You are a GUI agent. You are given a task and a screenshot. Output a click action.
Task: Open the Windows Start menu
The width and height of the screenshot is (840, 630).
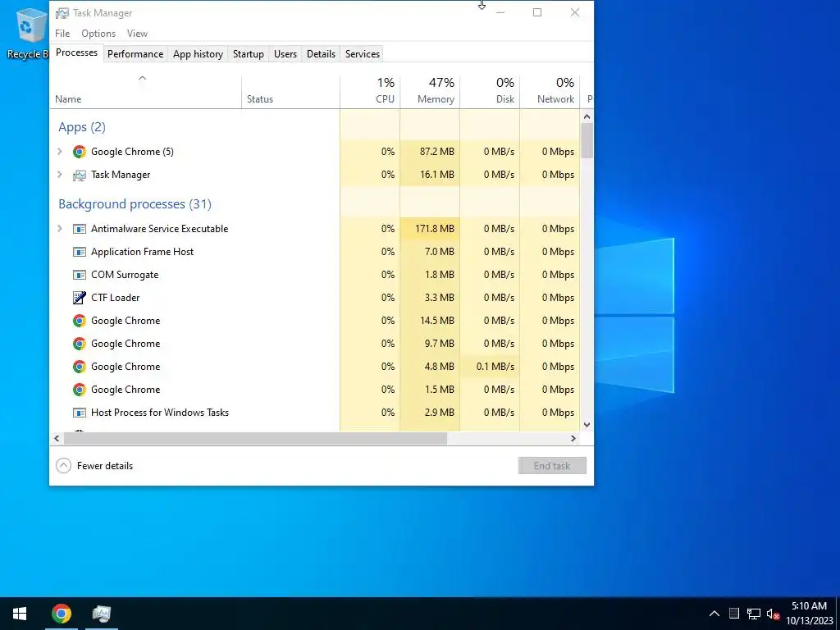tap(20, 614)
